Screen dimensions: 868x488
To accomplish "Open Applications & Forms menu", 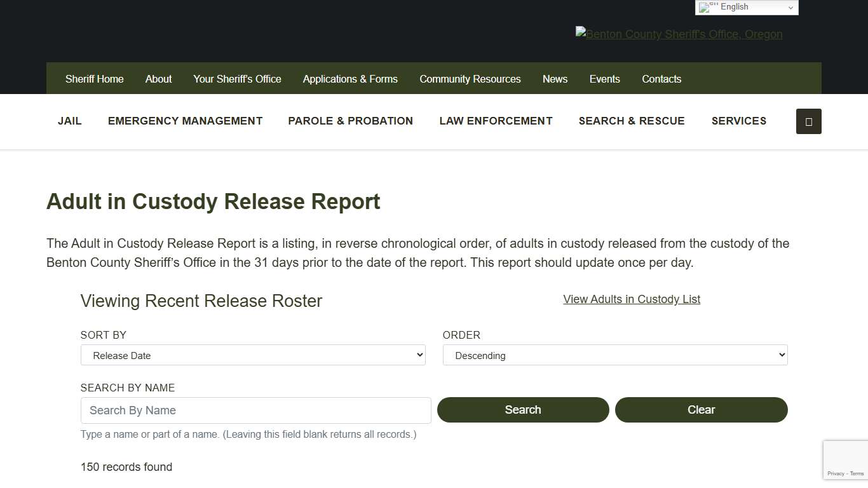I will (350, 79).
